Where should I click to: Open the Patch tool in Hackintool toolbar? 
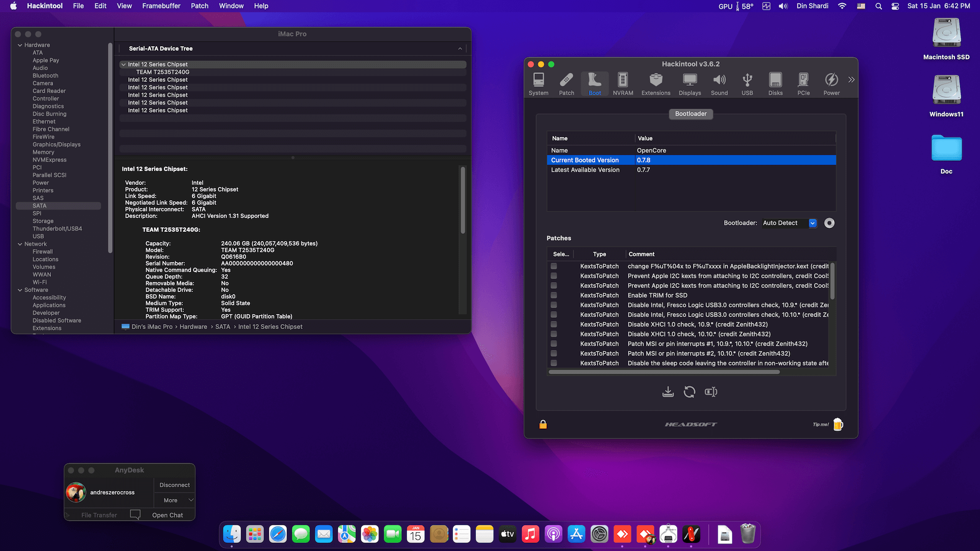(x=567, y=84)
